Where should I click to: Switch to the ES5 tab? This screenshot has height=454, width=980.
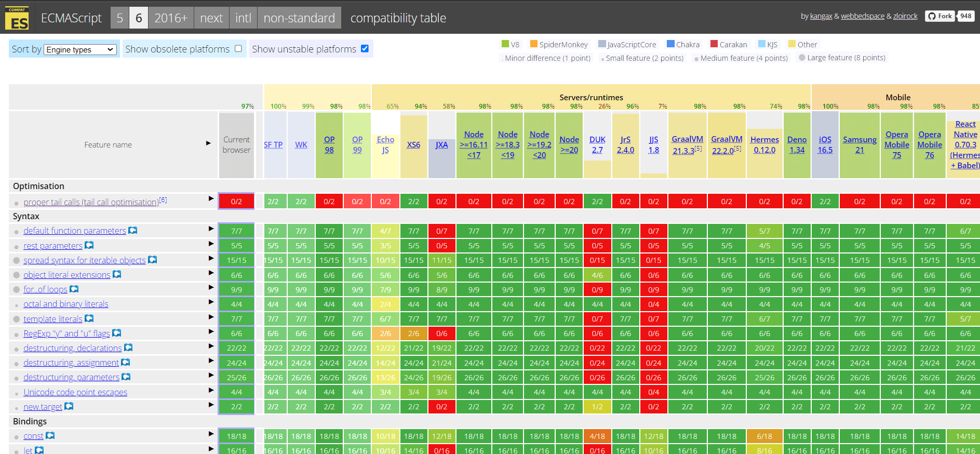[x=120, y=18]
